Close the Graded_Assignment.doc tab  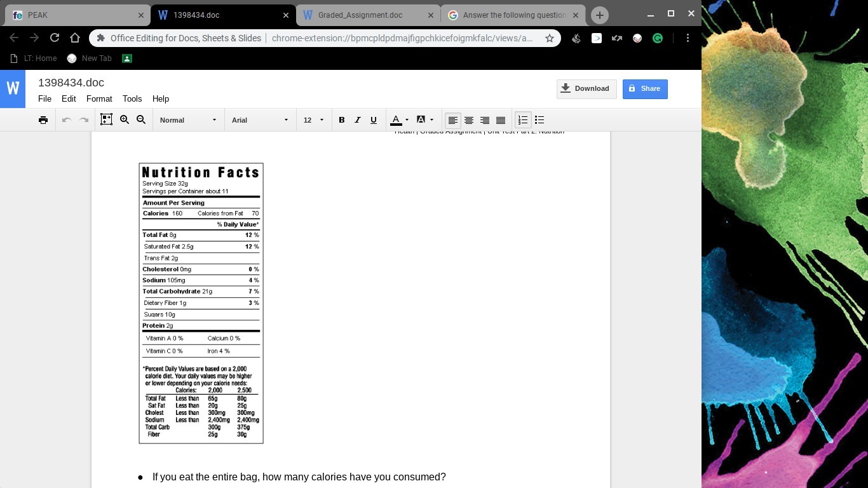pos(431,15)
